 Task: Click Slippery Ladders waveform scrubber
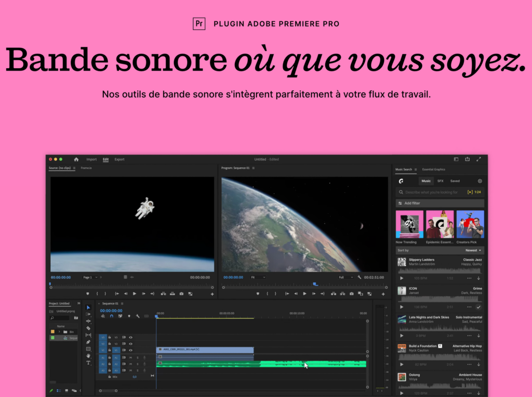pos(440,271)
